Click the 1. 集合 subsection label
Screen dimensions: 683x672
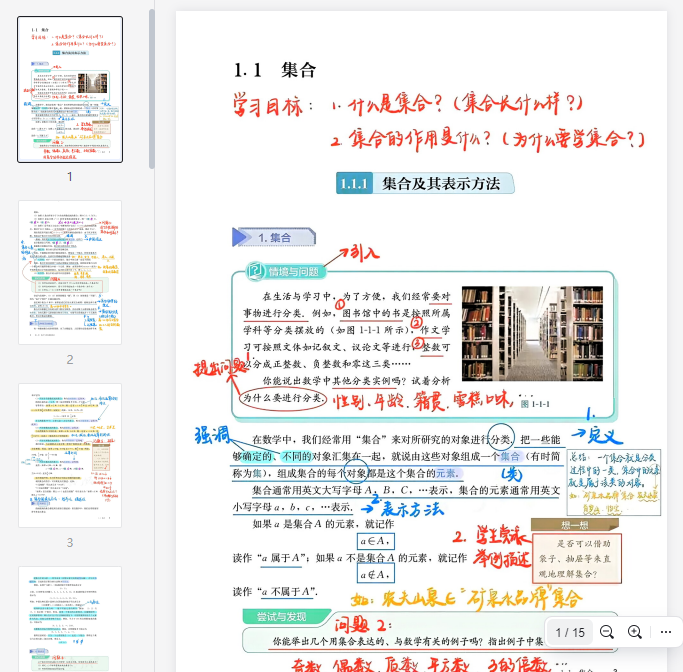point(274,237)
